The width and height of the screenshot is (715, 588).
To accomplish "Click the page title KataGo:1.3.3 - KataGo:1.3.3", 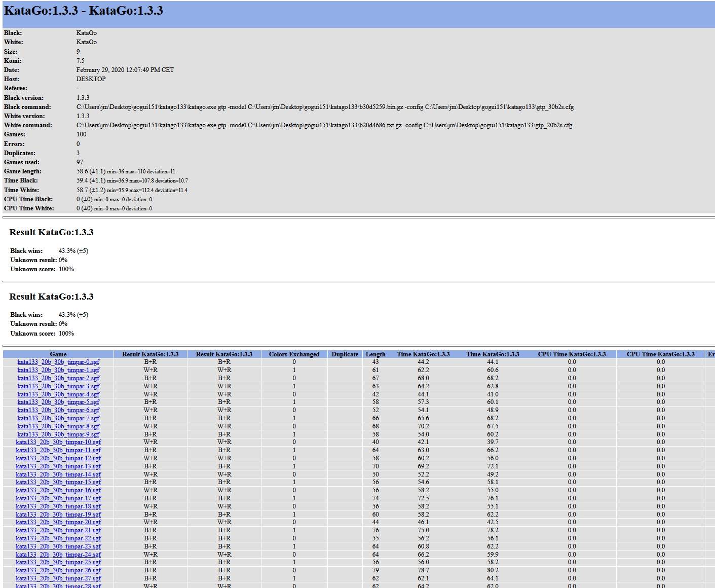I will (84, 11).
